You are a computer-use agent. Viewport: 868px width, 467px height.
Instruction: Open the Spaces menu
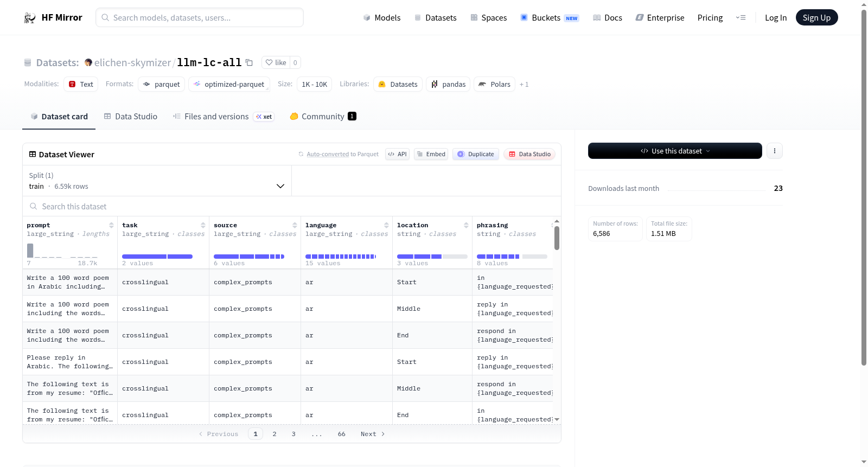pos(488,18)
